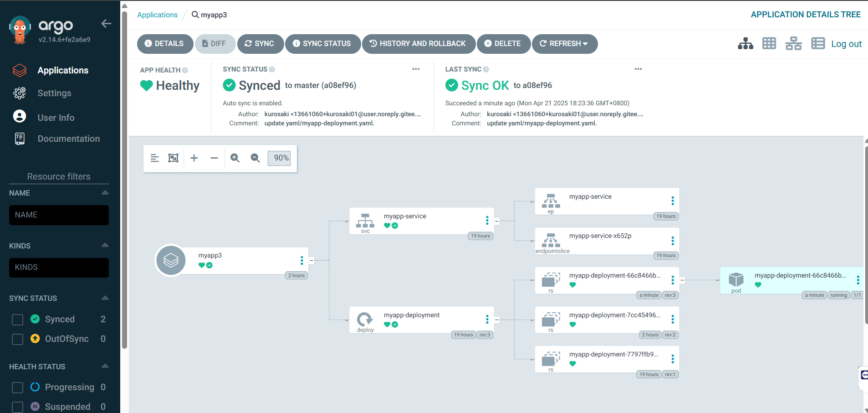
Task: Open the three-dot menu for the pod node
Action: click(x=858, y=280)
